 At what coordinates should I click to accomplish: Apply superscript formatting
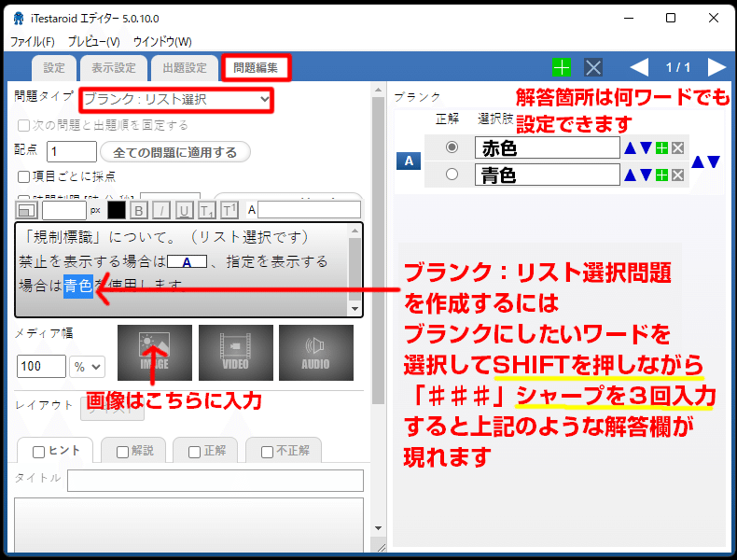point(229,210)
